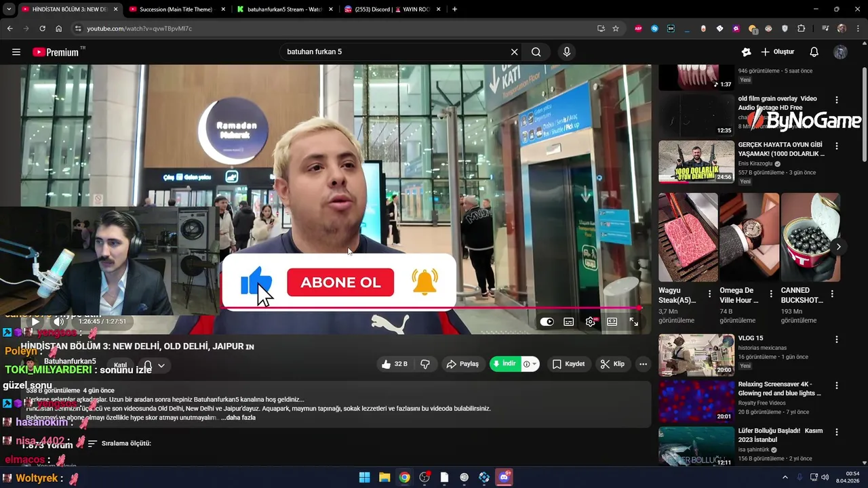The height and width of the screenshot is (488, 868).
Task: Open Batuhanfurkan5 channel name link
Action: [x=70, y=361]
